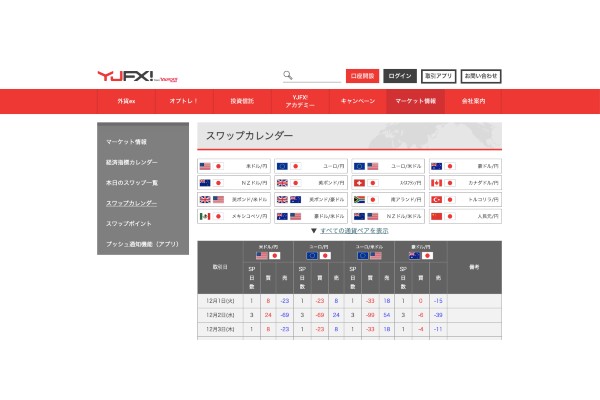Open the 外貨ex nav tab
This screenshot has height=400, width=600.
tap(126, 101)
